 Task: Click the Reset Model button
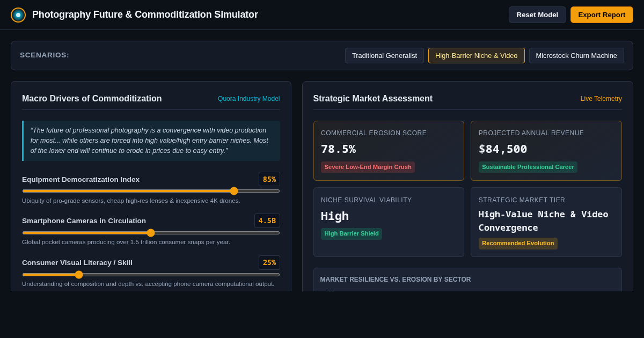pos(537,15)
